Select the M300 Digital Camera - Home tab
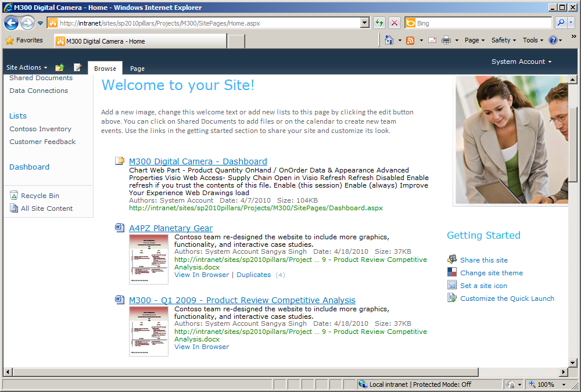Image resolution: width=581 pixels, height=392 pixels. 141,41
